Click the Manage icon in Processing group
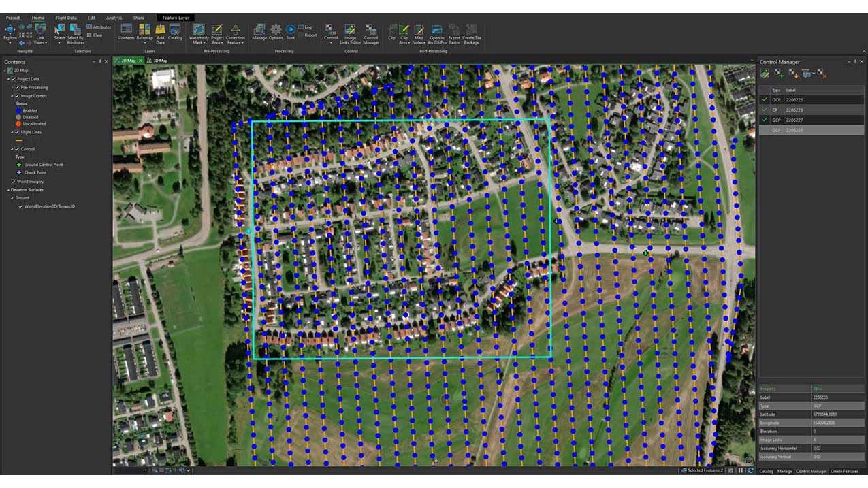 click(259, 31)
